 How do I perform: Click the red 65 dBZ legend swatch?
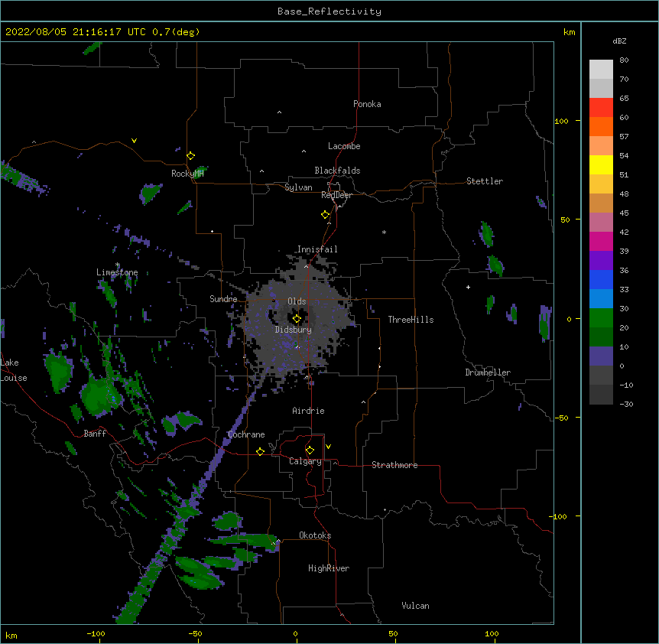tap(601, 108)
